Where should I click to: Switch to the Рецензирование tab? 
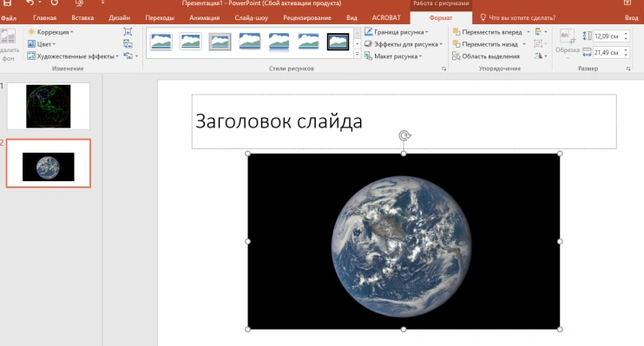(307, 17)
